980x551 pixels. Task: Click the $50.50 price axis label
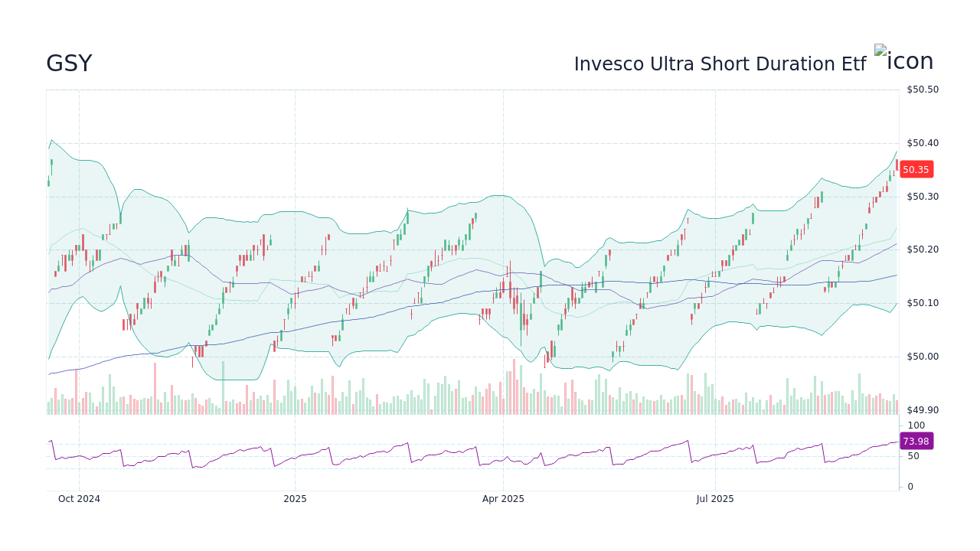[x=923, y=90]
